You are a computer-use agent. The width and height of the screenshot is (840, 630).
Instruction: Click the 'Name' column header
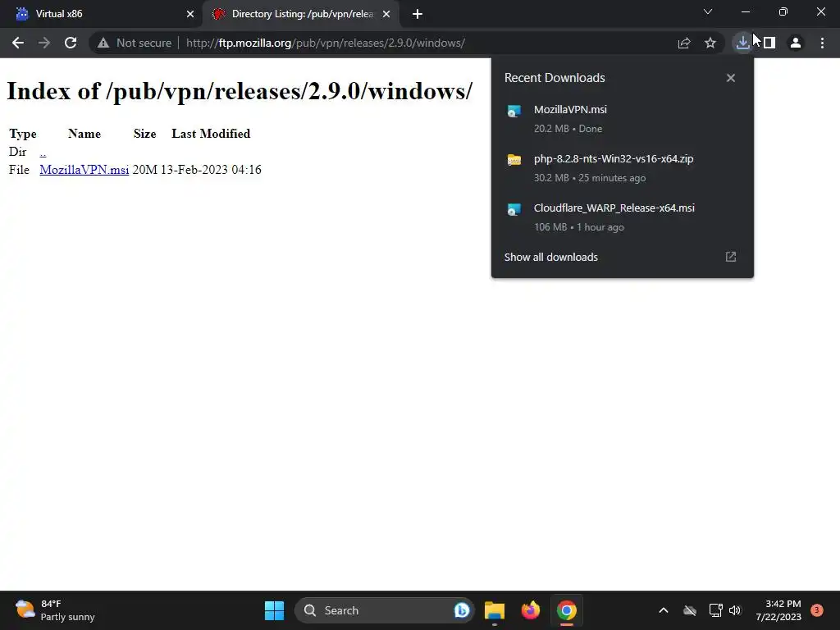click(x=84, y=134)
